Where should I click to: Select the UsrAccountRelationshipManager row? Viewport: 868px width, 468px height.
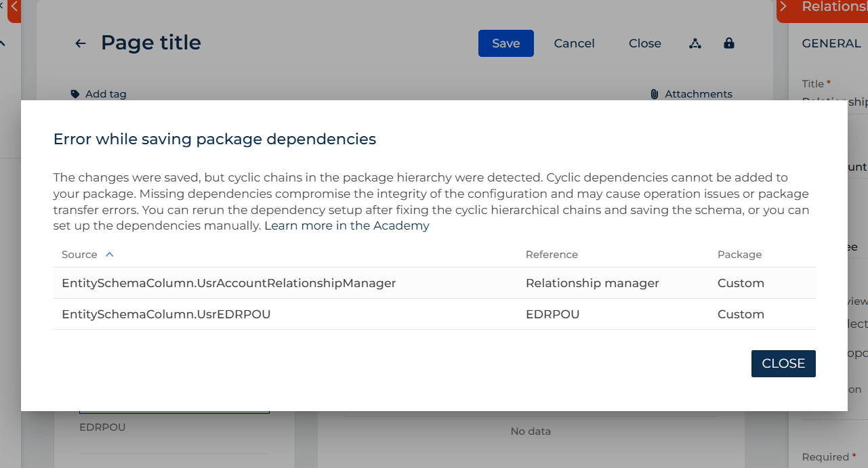point(228,283)
